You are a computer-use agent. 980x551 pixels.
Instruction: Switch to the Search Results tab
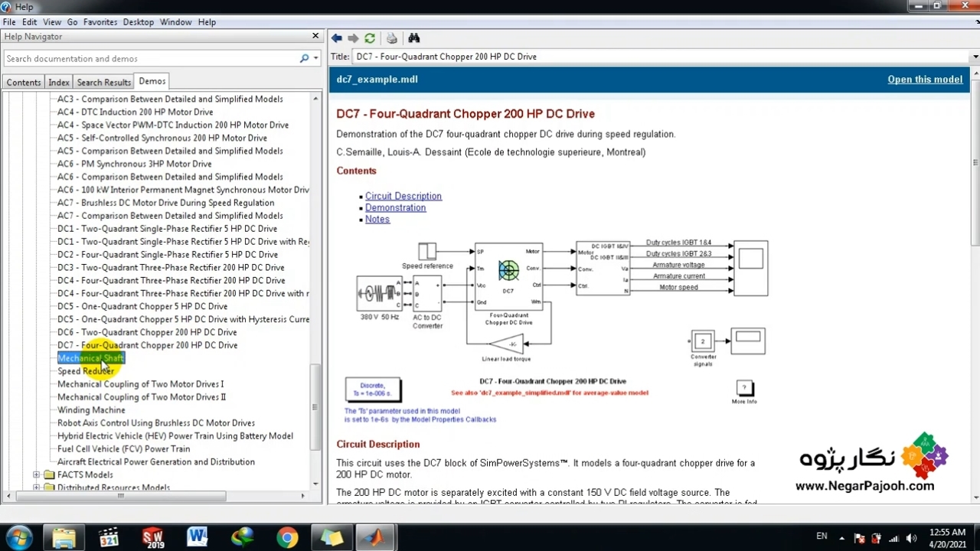(103, 83)
